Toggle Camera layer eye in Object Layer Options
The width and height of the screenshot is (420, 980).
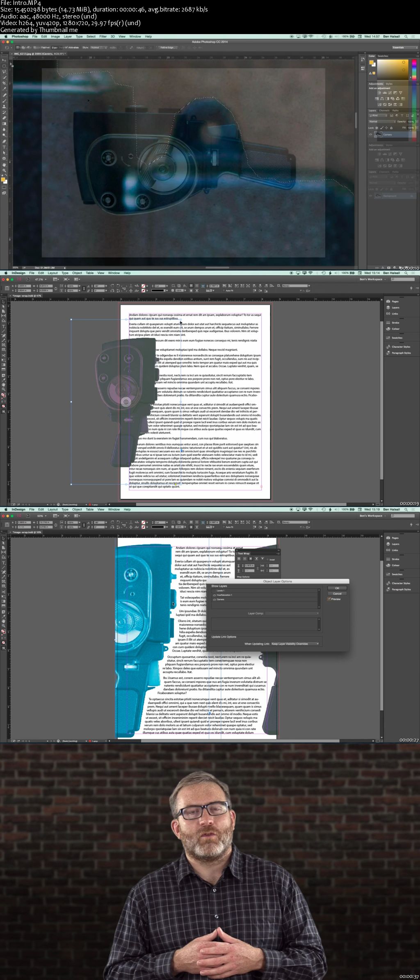click(214, 599)
